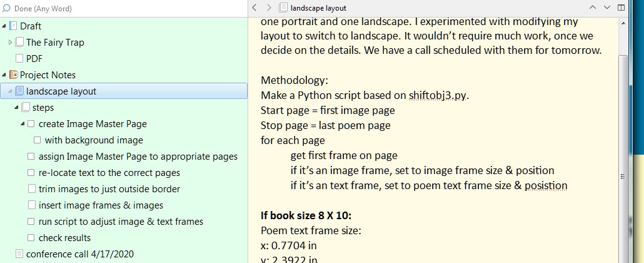
Task: Click the document icon in editor header
Action: pyautogui.click(x=283, y=8)
